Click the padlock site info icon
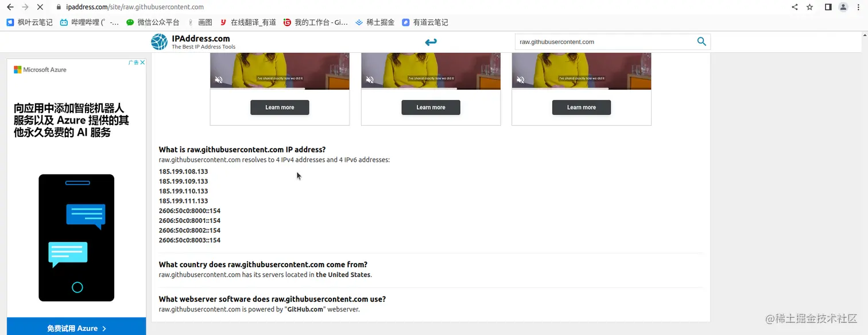868x335 pixels. 59,7
